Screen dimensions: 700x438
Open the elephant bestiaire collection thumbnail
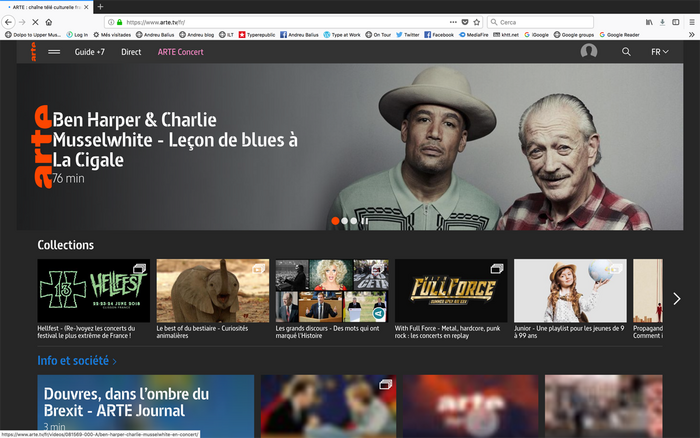213,291
